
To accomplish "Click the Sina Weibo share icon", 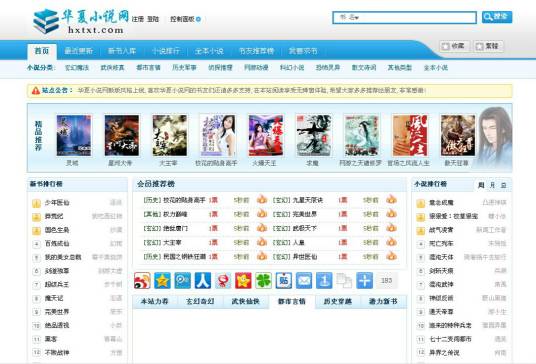I will (142, 281).
